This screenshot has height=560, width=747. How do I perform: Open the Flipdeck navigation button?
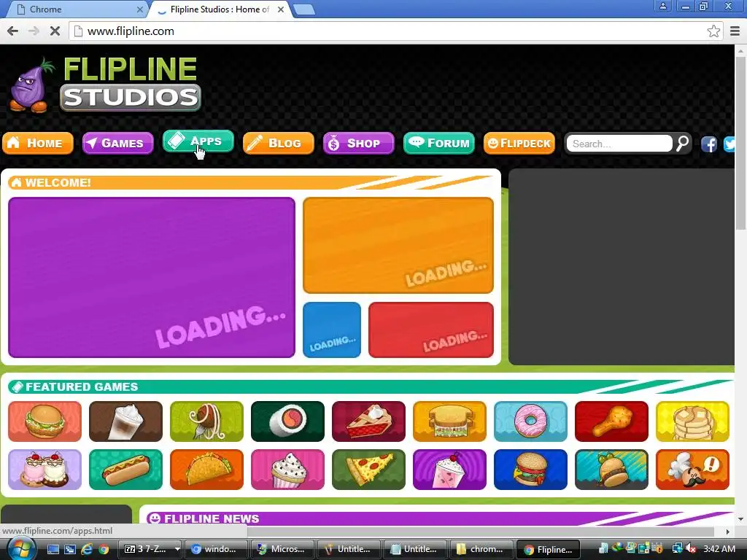coord(519,143)
